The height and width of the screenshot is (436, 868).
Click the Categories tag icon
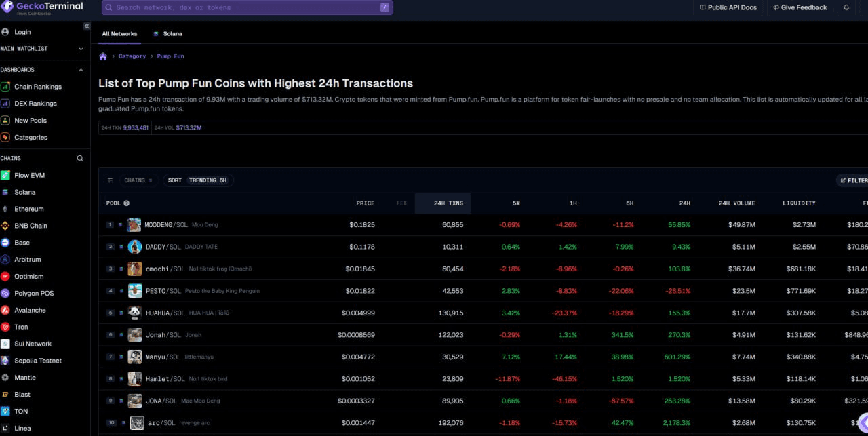[5, 138]
